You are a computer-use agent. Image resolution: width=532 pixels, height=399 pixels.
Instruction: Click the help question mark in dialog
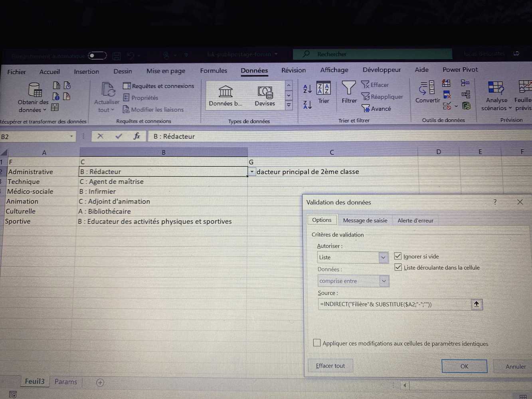pos(495,202)
